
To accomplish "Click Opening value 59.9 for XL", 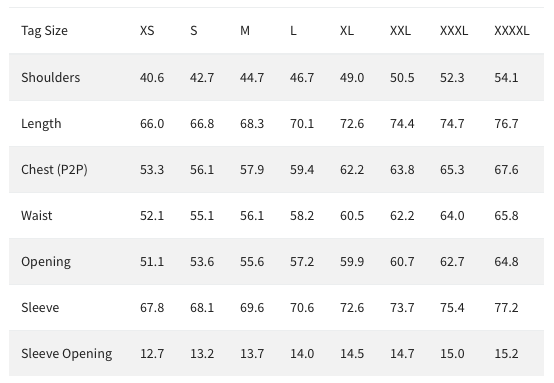I will [x=352, y=262].
